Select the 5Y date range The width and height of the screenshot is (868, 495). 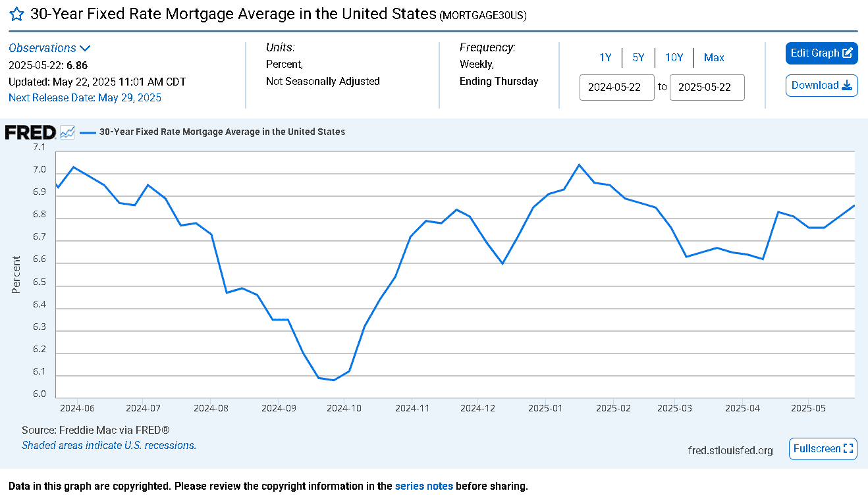638,58
